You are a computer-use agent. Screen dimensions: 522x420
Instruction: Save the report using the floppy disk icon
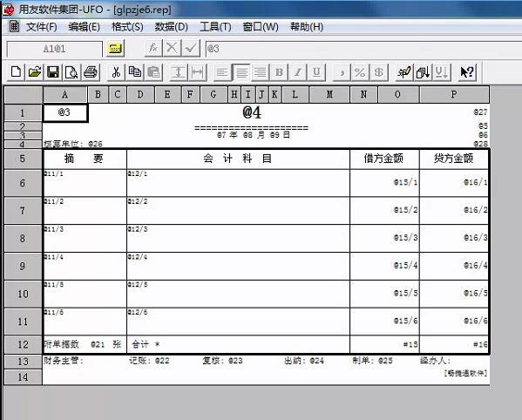pos(53,71)
